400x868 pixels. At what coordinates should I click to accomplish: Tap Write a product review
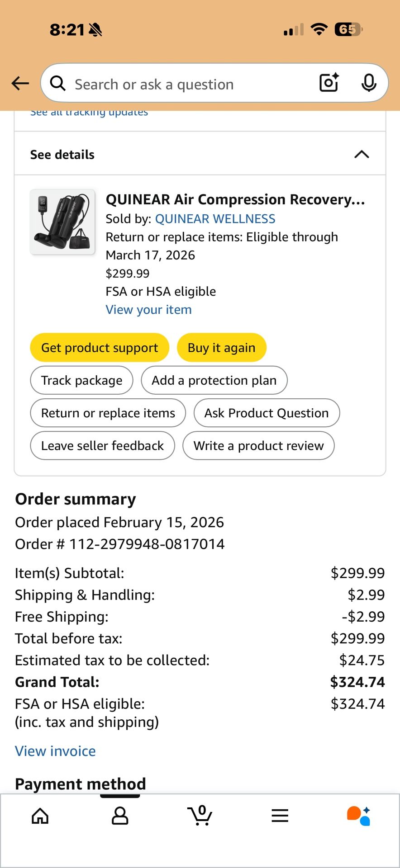[x=258, y=446]
